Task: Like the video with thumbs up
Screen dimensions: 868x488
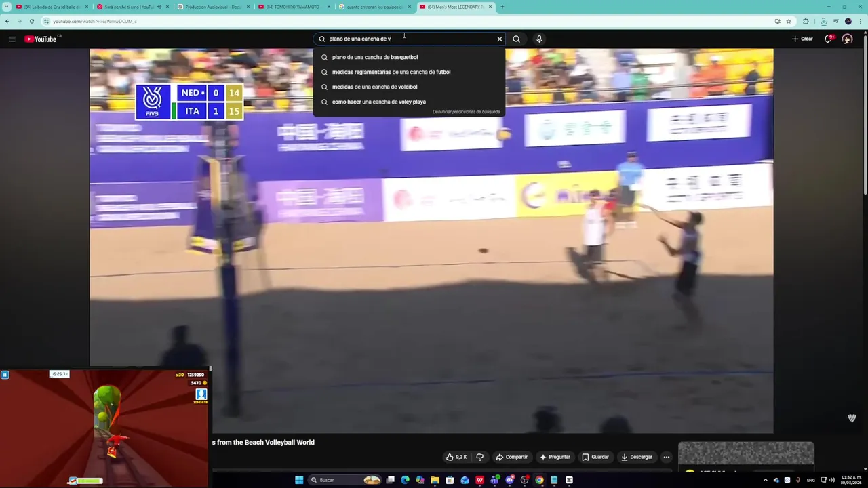Action: point(456,457)
